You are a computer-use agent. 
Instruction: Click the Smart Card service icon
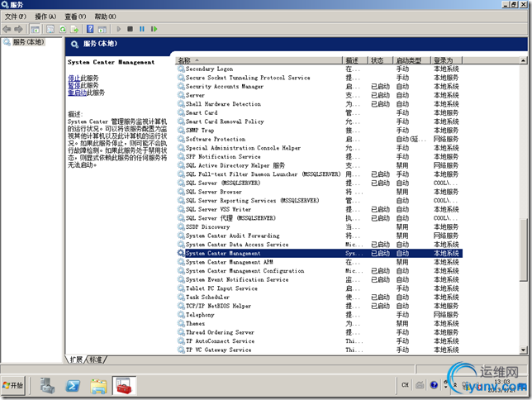(x=181, y=112)
